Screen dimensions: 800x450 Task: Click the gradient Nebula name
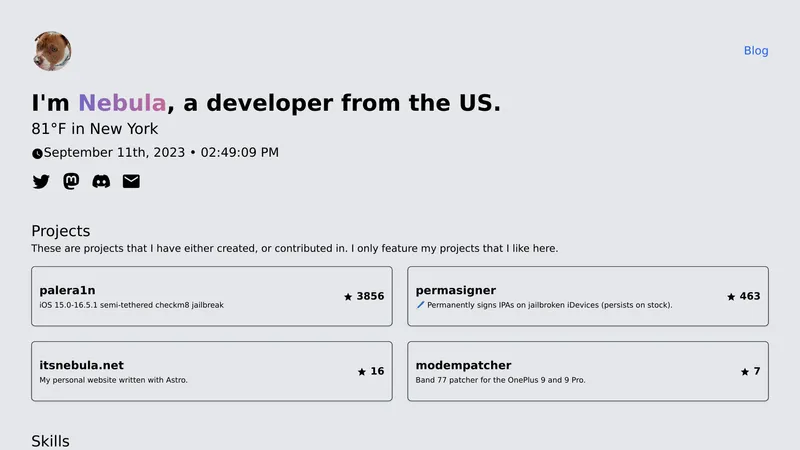click(x=122, y=103)
